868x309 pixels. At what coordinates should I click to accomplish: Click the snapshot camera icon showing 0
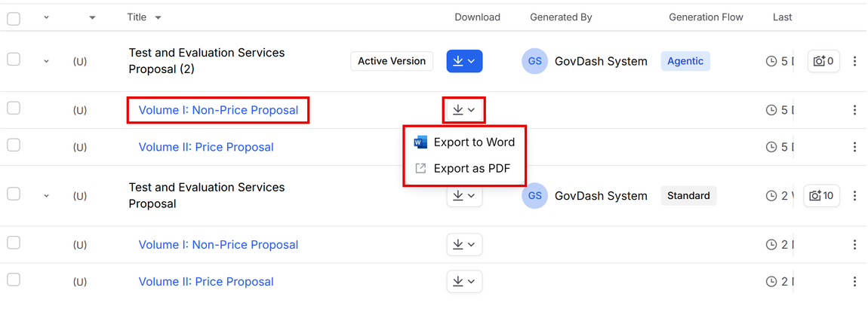[x=823, y=61]
